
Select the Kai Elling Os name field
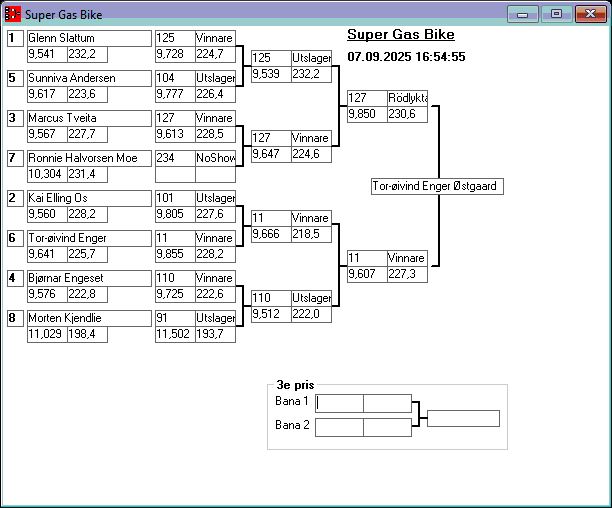(x=88, y=198)
